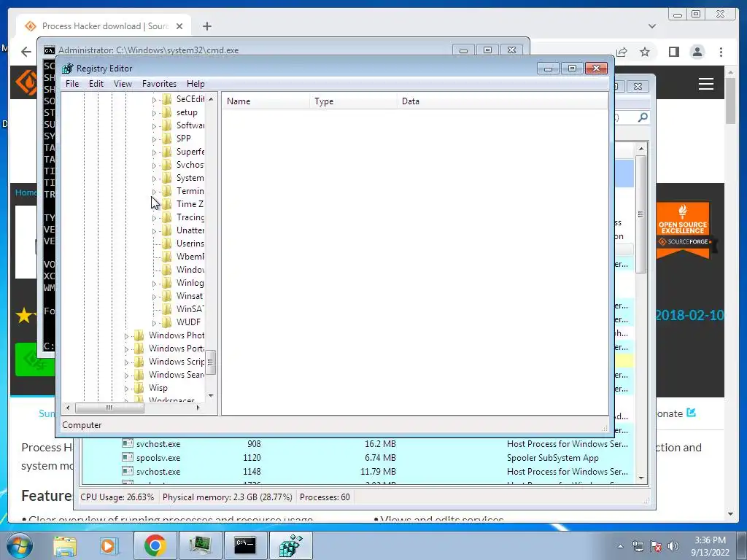Viewport: 747px width, 560px height.
Task: Select the Windows Script Host folder icon
Action: click(139, 362)
